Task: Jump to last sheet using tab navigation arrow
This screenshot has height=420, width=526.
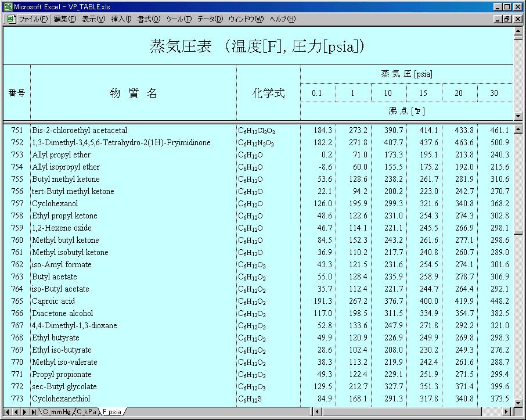Action: point(34,412)
